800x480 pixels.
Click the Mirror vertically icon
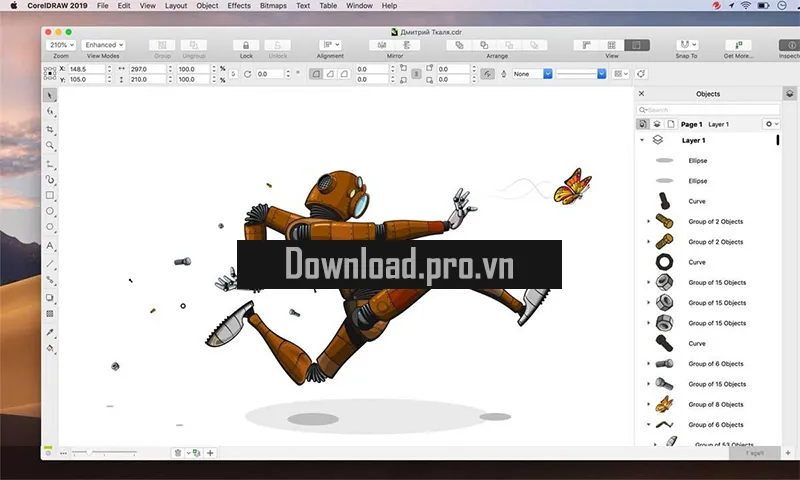click(x=407, y=45)
